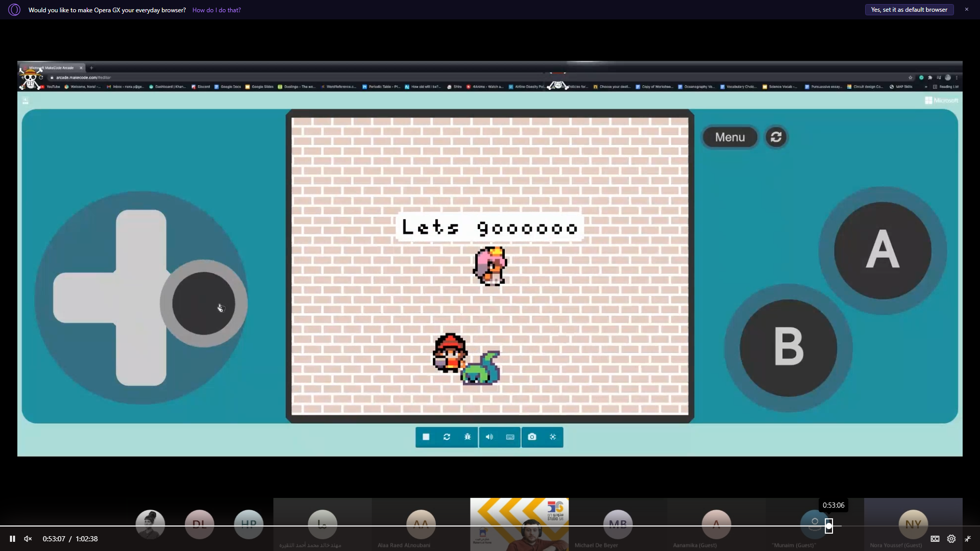Open the MAP Skills bookmark
This screenshot has height=551, width=980.
901,87
